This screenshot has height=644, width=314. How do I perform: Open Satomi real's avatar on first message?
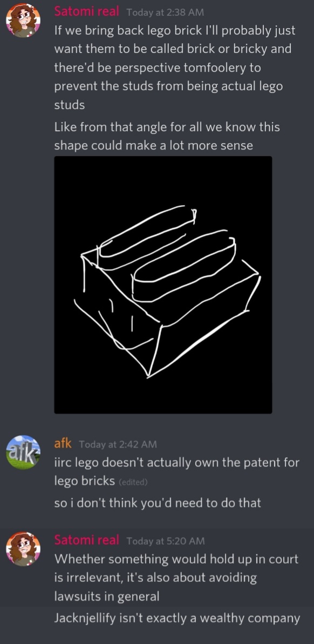point(23,20)
